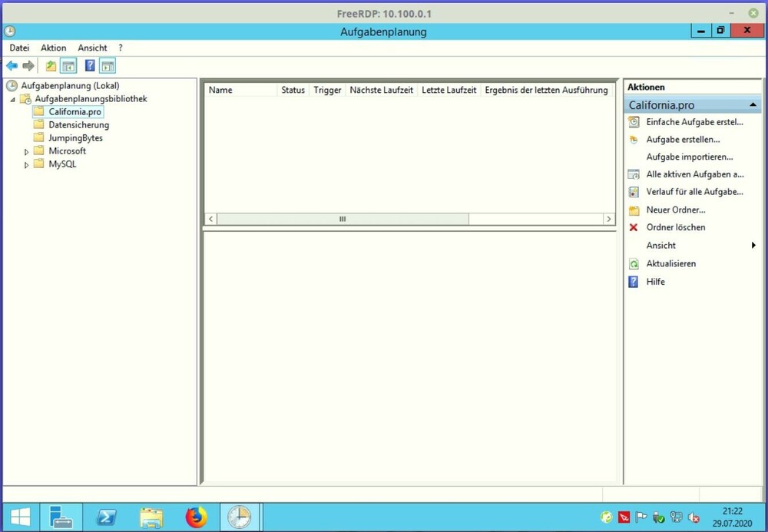Toggle the console tree pane toolbar icon
Screen dimensions: 768x532
click(68, 66)
